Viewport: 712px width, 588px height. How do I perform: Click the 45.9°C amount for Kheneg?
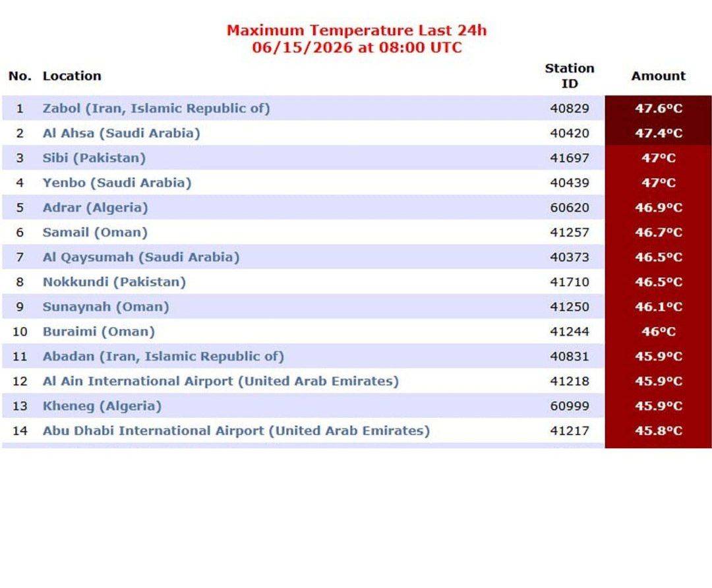659,406
